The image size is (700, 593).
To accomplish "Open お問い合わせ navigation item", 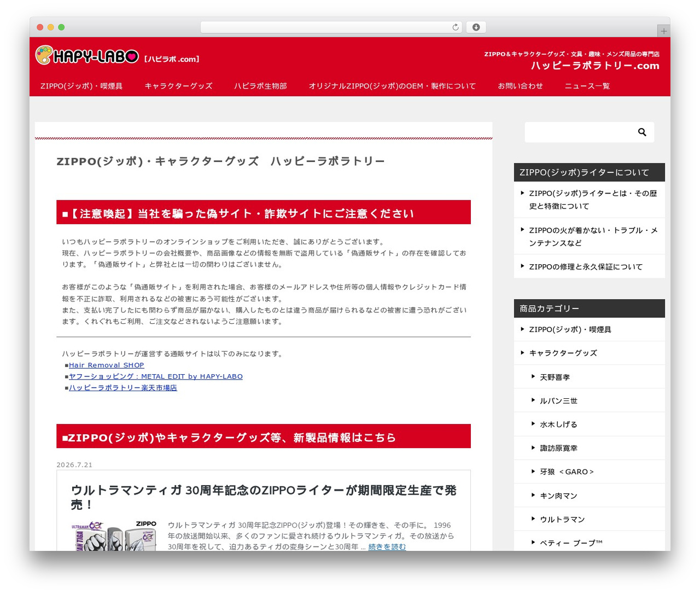I will (520, 86).
